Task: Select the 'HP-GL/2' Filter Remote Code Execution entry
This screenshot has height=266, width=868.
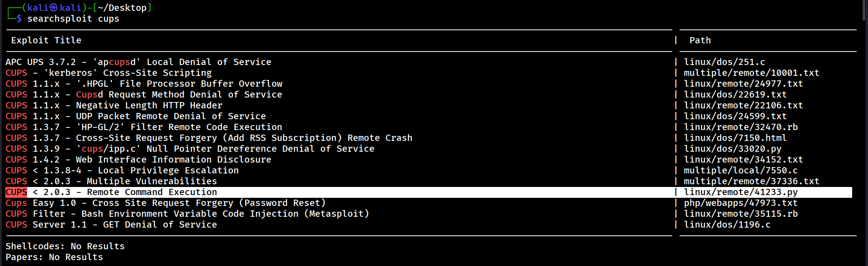Action: [x=144, y=127]
